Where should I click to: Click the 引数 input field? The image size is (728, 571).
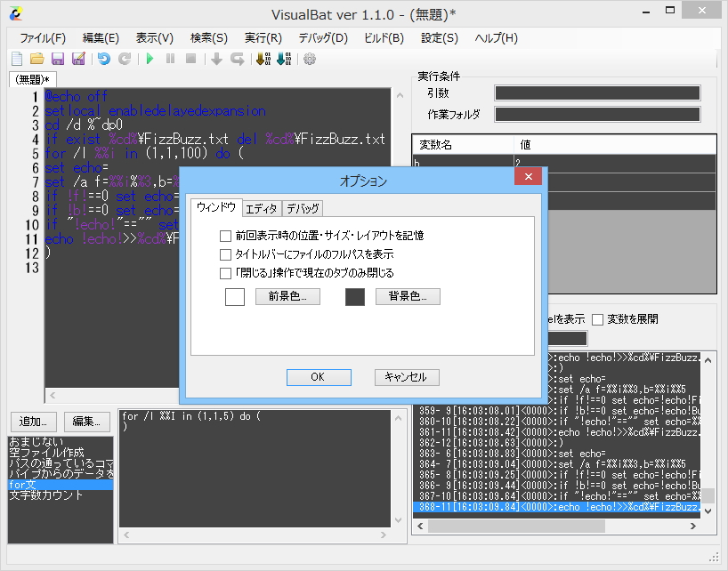click(597, 93)
